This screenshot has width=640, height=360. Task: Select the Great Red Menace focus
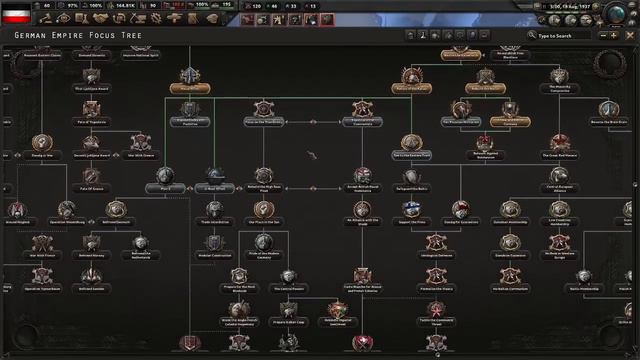[x=559, y=147]
